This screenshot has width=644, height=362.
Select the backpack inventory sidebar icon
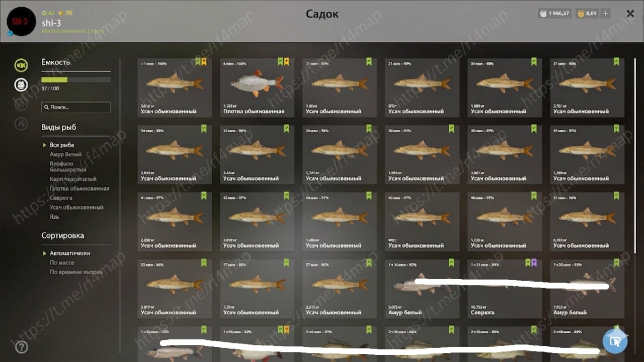pos(21,84)
